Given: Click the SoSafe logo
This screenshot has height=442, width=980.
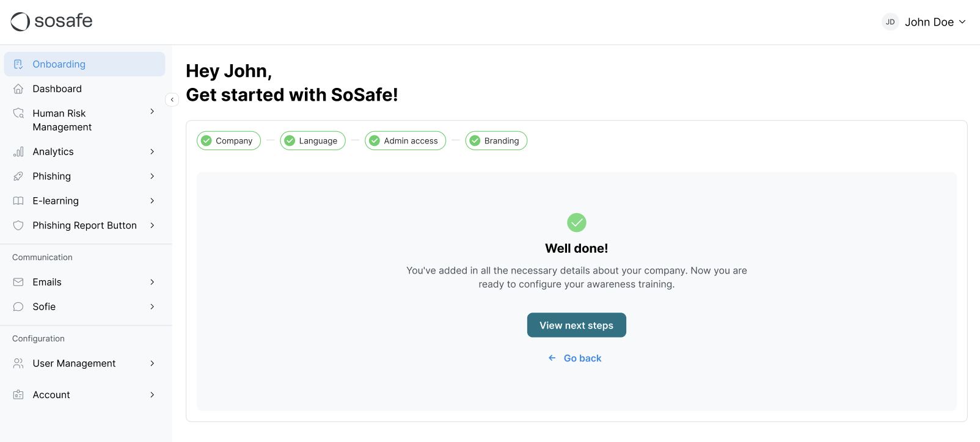Looking at the screenshot, I should point(51,21).
